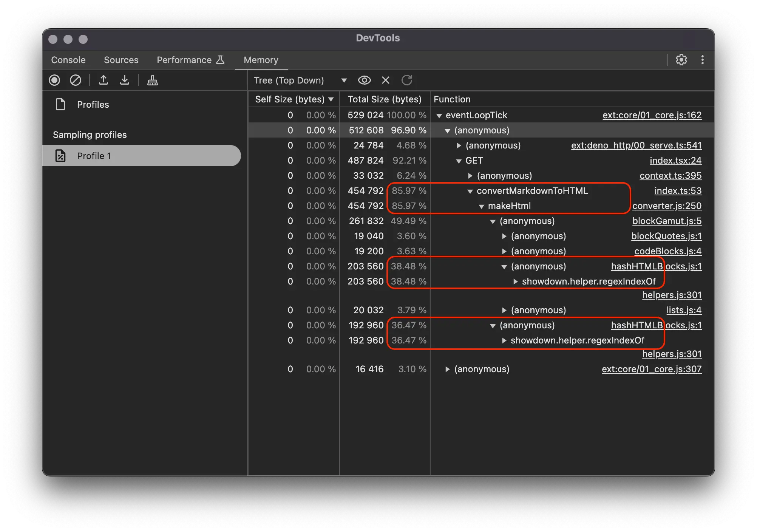Collapse the convertMarkdownToHTML row
Image resolution: width=757 pixels, height=532 pixels.
click(x=470, y=191)
